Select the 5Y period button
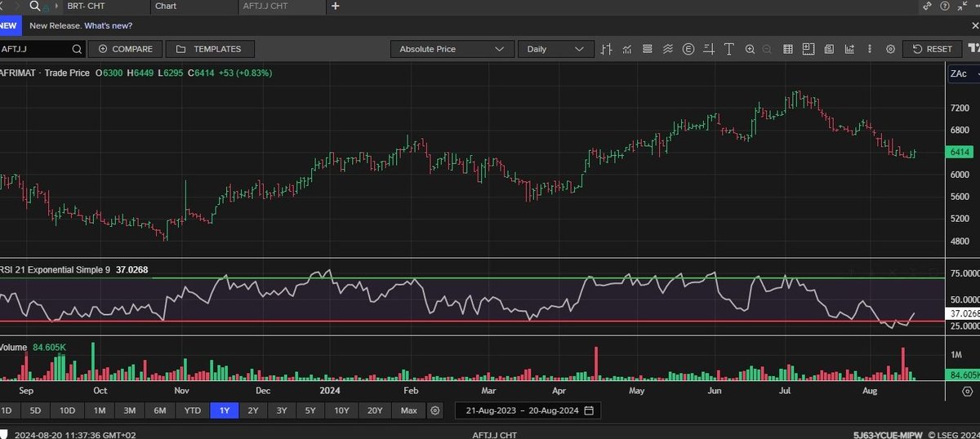This screenshot has height=439, width=980. (x=310, y=410)
